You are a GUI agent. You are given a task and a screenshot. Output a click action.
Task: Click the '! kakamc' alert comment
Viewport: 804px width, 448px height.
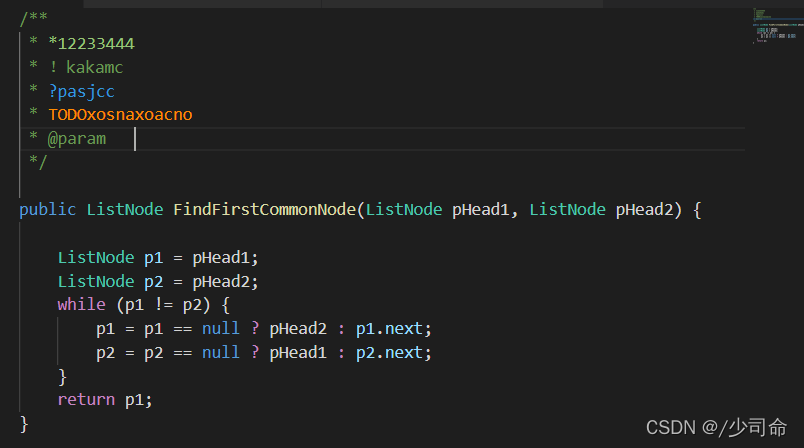(86, 68)
